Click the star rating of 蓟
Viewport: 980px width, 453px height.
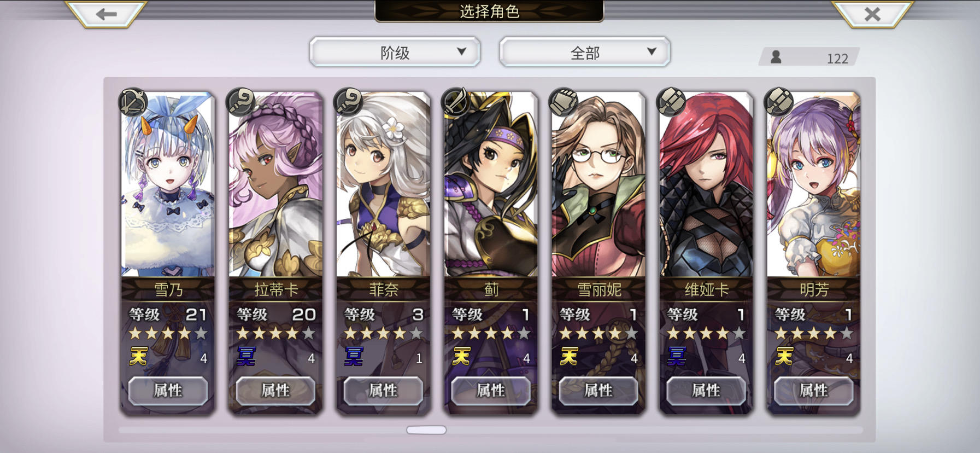click(x=491, y=333)
